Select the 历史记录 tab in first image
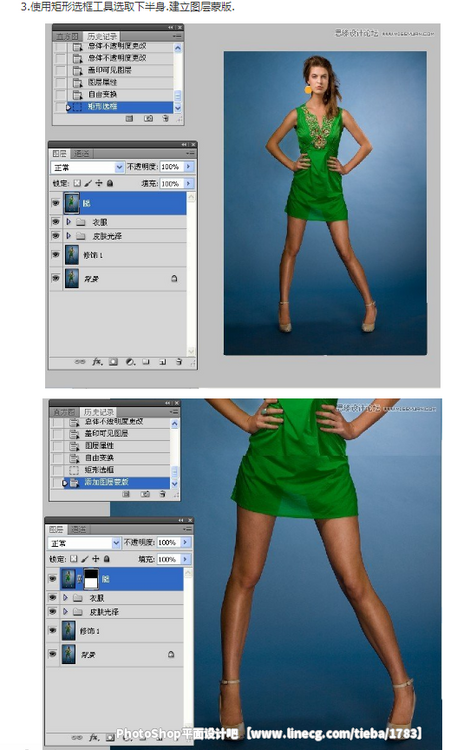The image size is (470, 750). pos(101,36)
